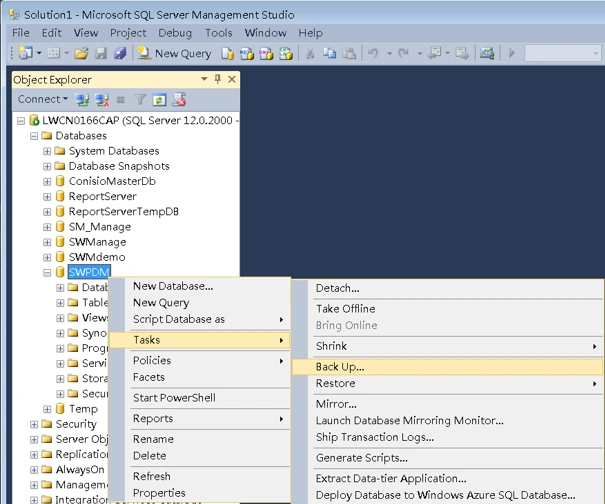Click the Copy icon in toolbar
The height and width of the screenshot is (504, 605).
[x=329, y=53]
